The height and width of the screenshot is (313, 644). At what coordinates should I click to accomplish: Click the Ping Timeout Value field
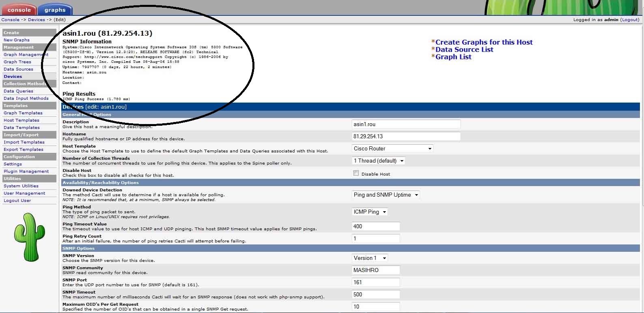click(x=376, y=226)
